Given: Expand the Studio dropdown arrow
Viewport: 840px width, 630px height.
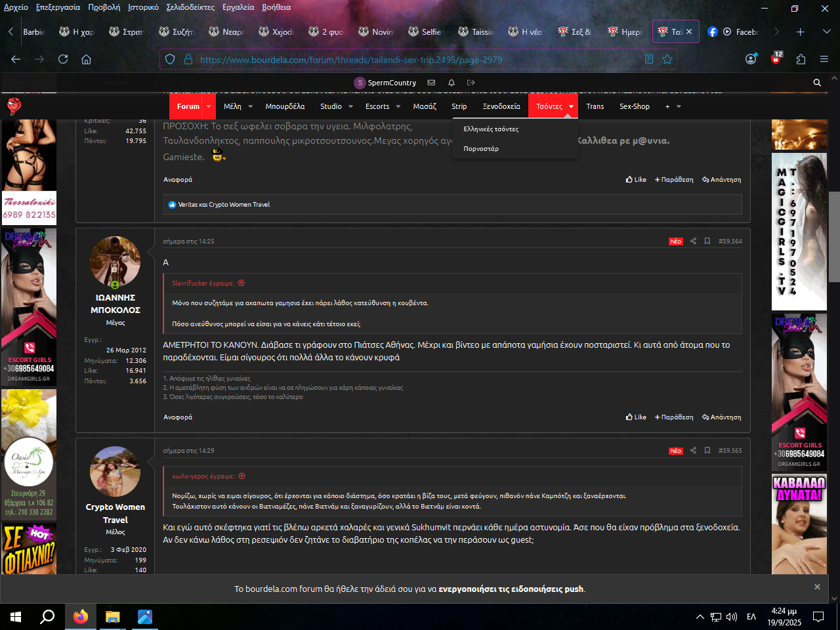Looking at the screenshot, I should pyautogui.click(x=350, y=106).
